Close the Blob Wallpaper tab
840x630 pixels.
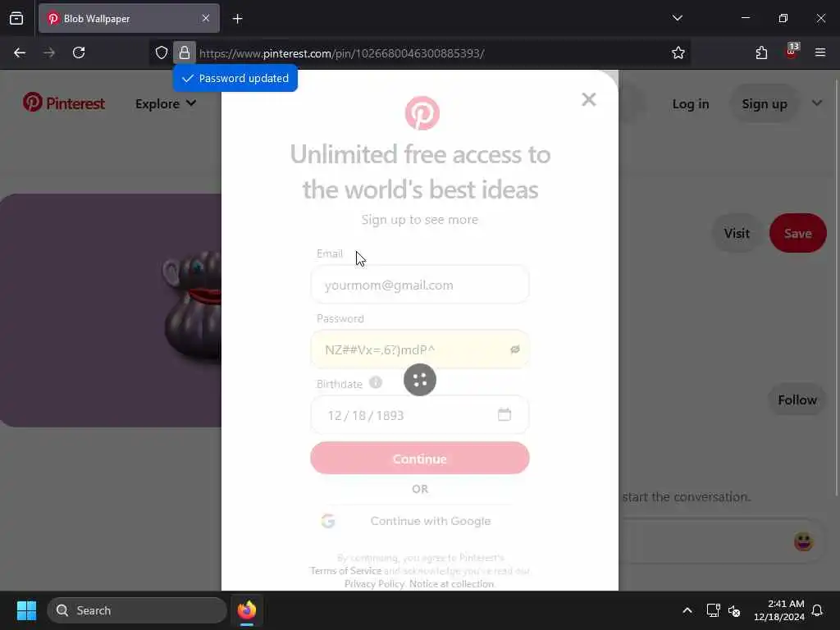[206, 18]
